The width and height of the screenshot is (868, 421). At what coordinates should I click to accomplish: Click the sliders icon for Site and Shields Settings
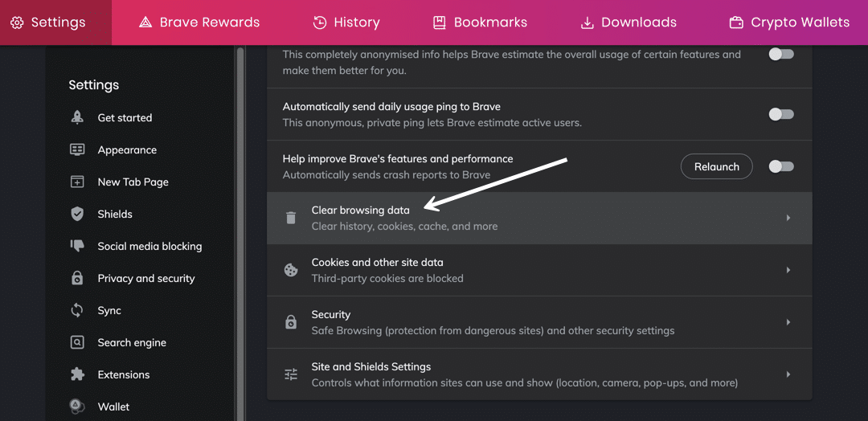click(x=291, y=374)
